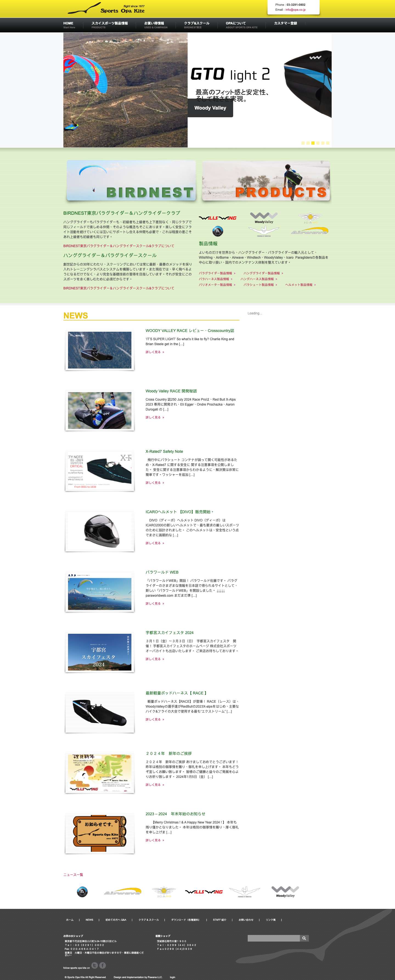Select the first carousel pagination dot
The image size is (395, 980).
[303, 143]
